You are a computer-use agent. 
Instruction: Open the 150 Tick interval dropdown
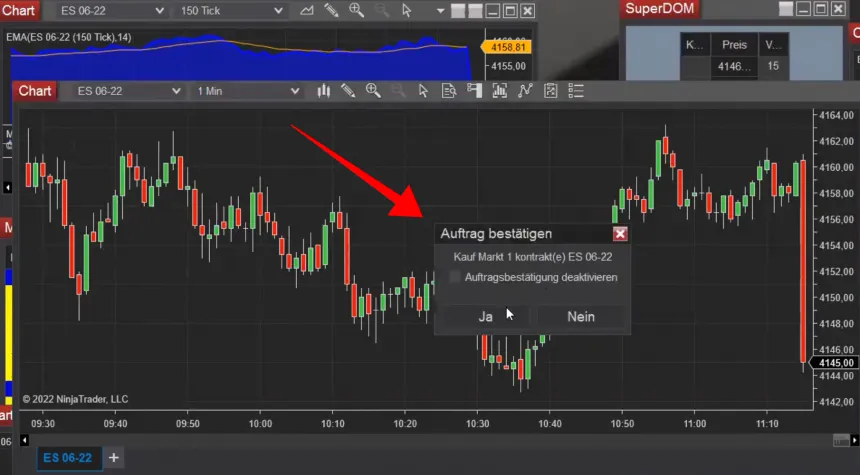click(231, 10)
